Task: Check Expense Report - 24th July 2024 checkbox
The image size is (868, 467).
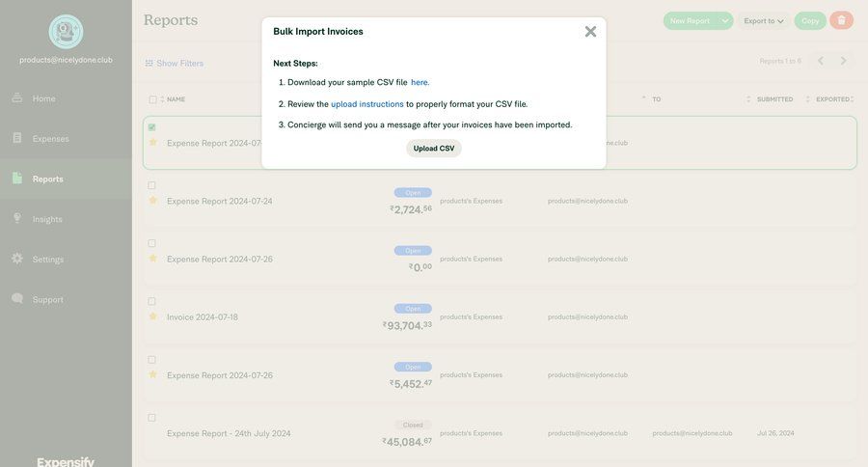Action: (151, 418)
